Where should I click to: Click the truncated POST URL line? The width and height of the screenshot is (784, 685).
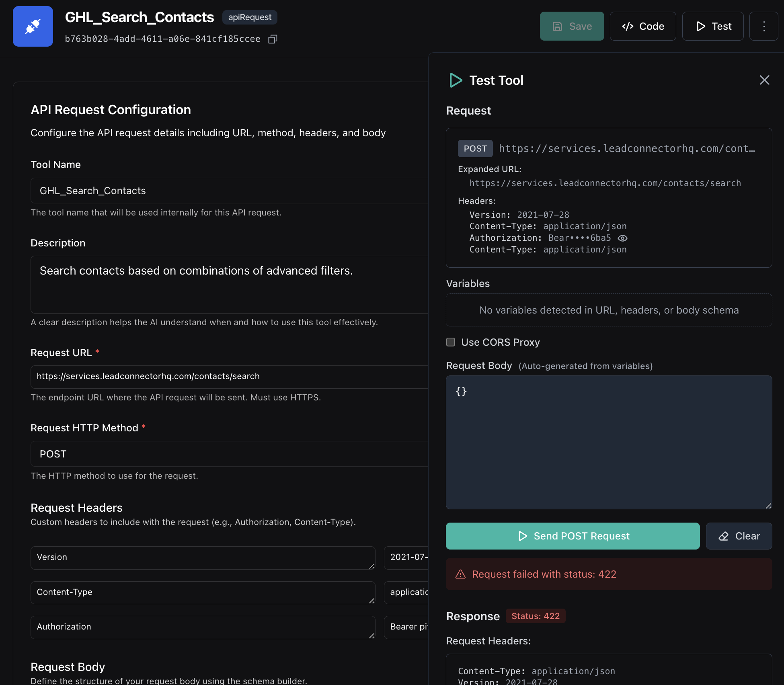(x=626, y=149)
